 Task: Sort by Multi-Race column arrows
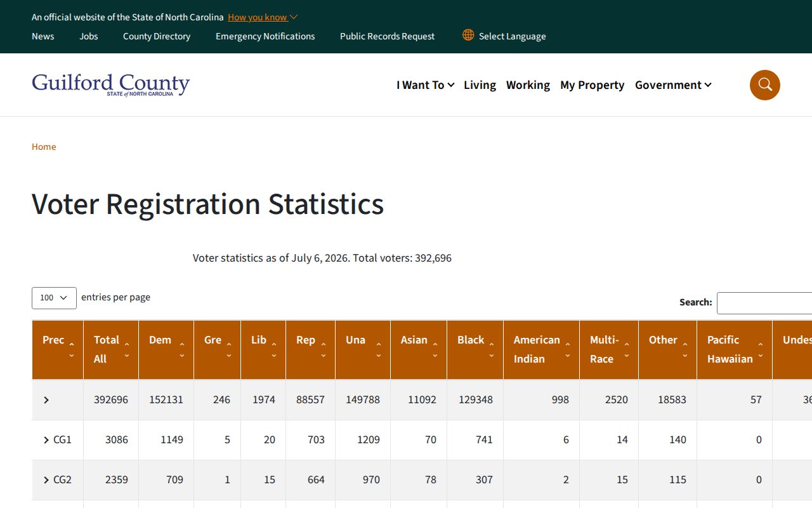point(627,350)
